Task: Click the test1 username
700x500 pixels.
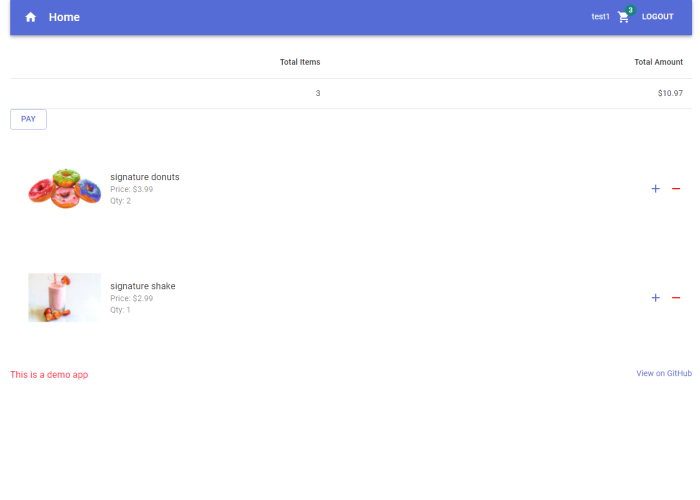Action: [600, 17]
